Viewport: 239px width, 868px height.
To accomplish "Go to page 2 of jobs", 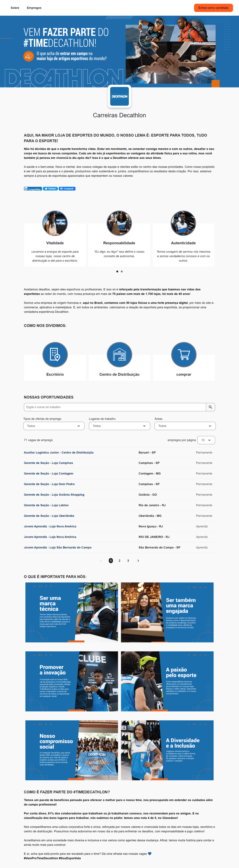I will coord(119,561).
